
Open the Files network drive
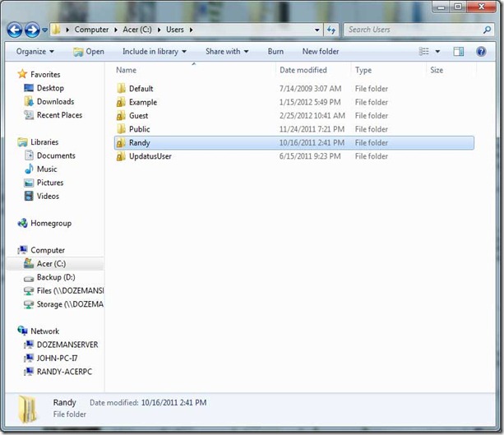point(70,290)
